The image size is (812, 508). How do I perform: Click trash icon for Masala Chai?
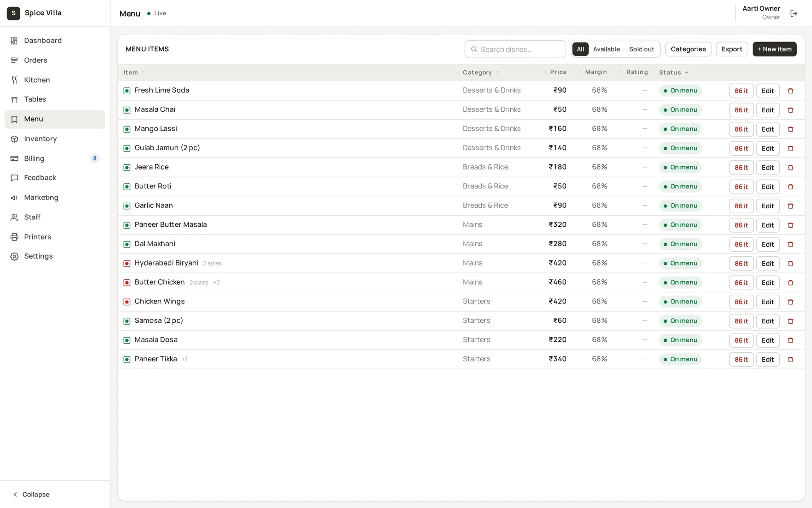790,110
